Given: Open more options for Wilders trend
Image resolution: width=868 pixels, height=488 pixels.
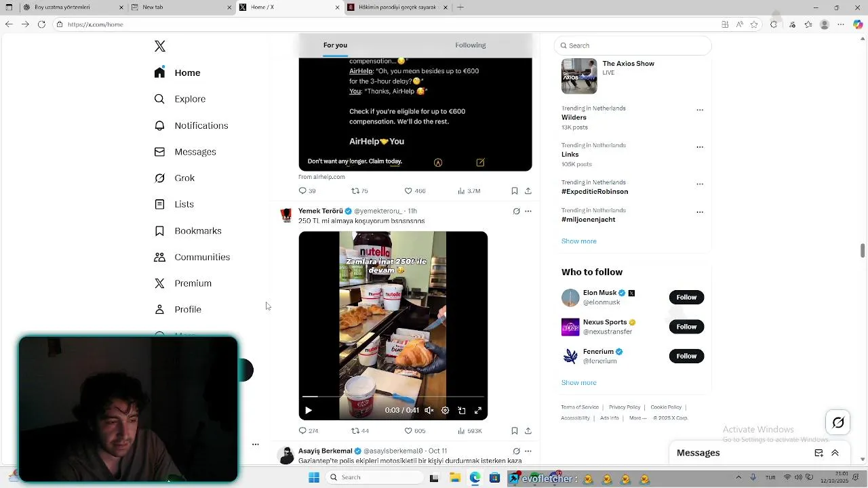Looking at the screenshot, I should [700, 110].
